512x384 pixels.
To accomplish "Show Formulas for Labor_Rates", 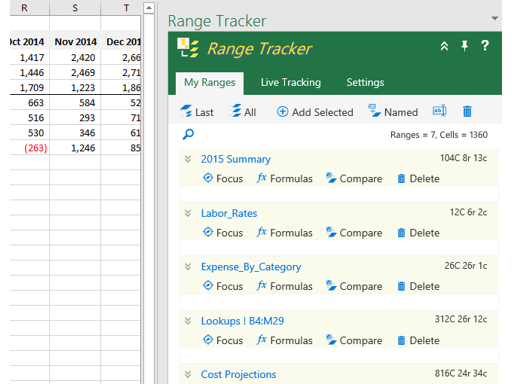I will pyautogui.click(x=285, y=233).
